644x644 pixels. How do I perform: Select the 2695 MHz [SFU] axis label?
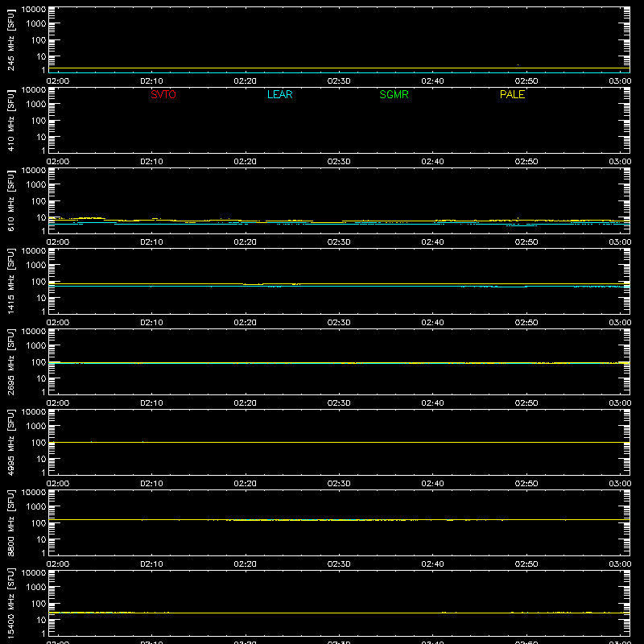click(x=10, y=361)
